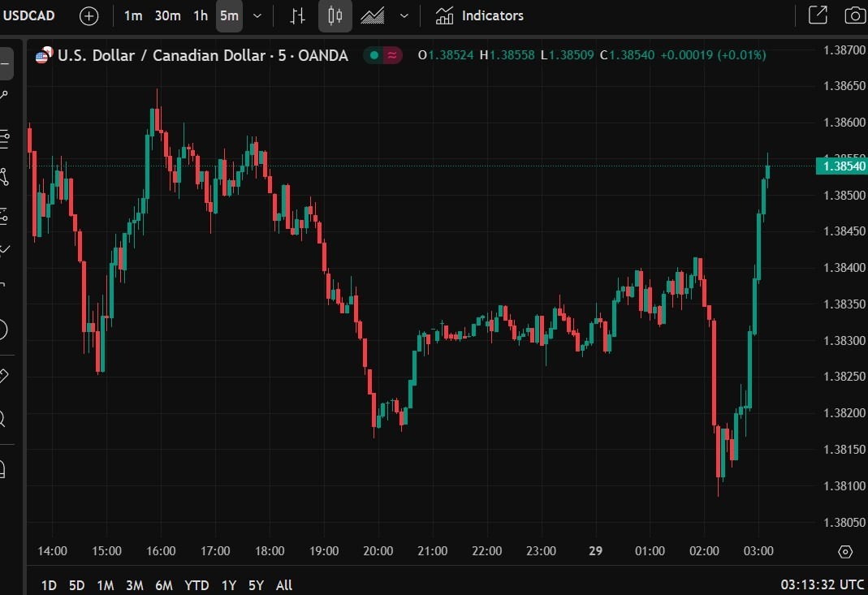Click the current price label 1.38540 on axis

[841, 166]
